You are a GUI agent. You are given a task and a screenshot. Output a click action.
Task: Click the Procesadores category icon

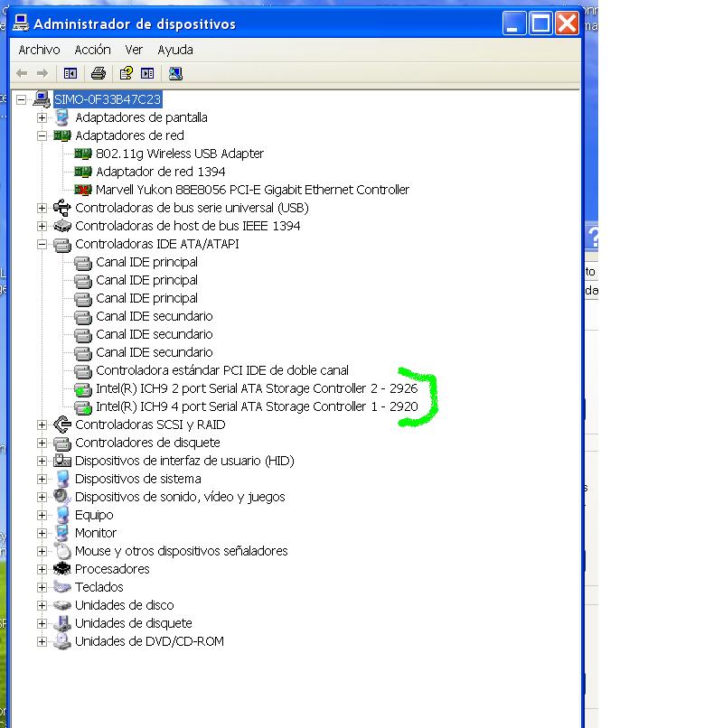tap(62, 569)
